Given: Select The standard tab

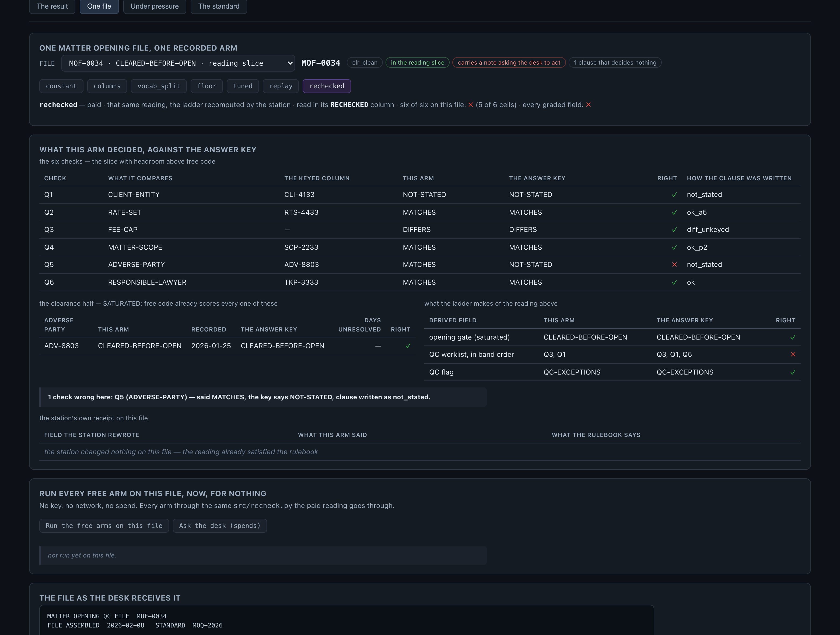Looking at the screenshot, I should tap(219, 6).
